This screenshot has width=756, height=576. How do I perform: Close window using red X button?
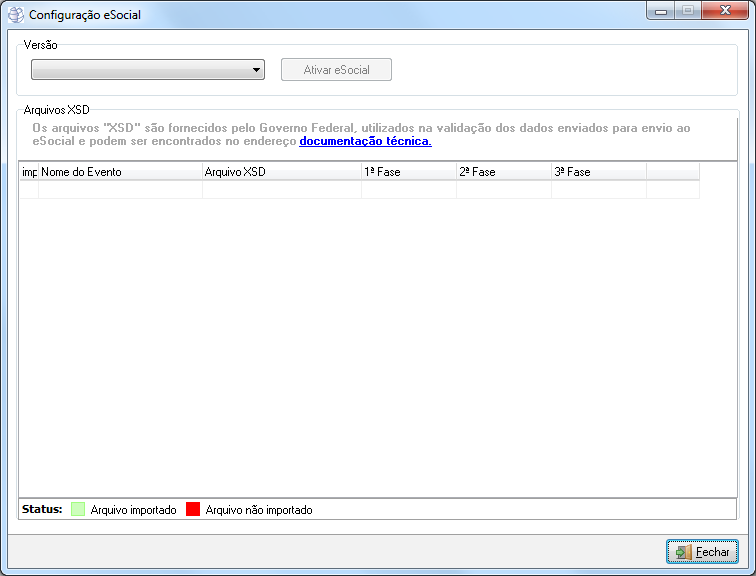725,11
